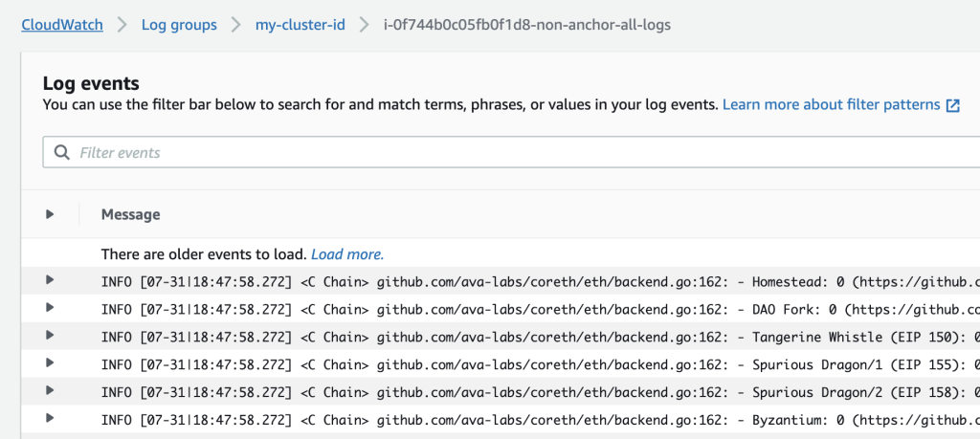Click Load more older events link

coord(346,254)
